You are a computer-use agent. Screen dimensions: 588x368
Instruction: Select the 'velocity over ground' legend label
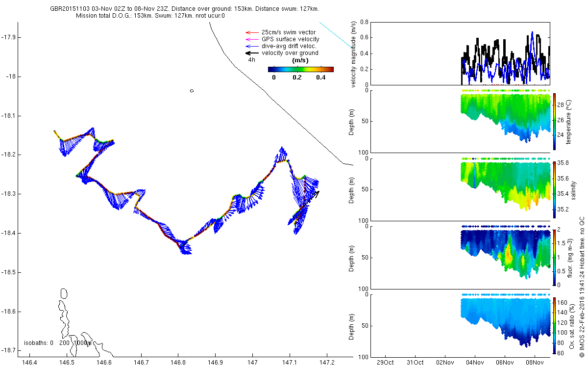(x=290, y=53)
